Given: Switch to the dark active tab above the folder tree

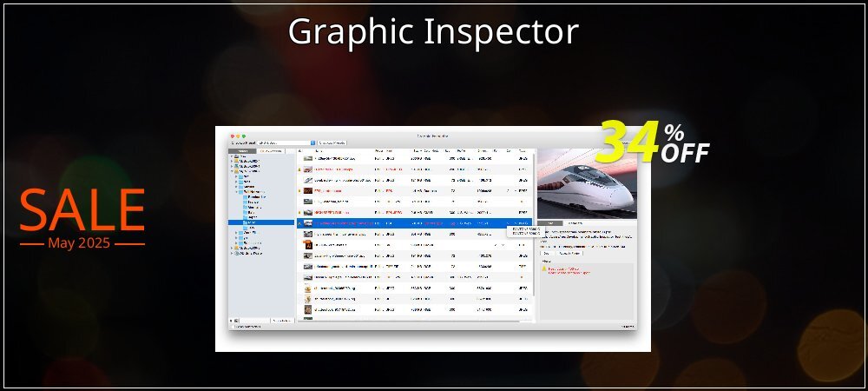Looking at the screenshot, I should [242, 151].
